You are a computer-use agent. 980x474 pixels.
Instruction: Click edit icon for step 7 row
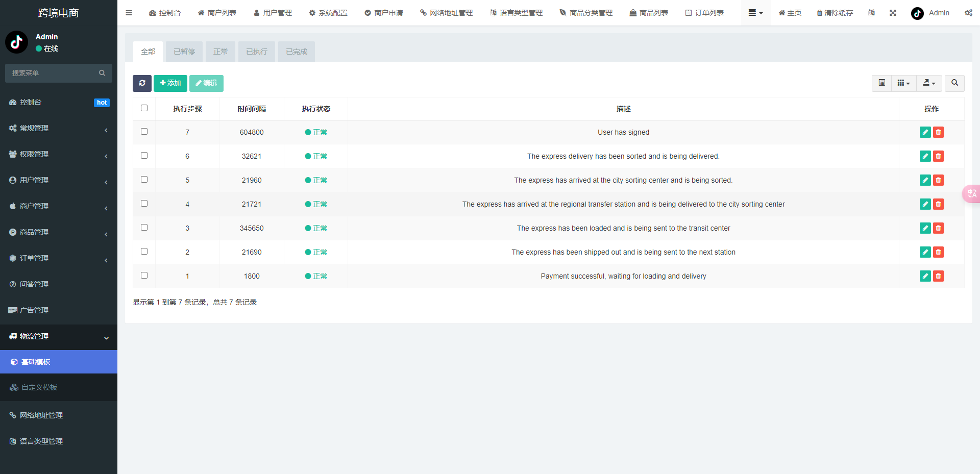tap(925, 132)
